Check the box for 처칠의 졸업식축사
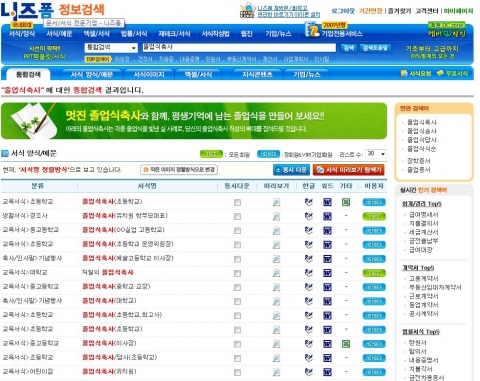The height and width of the screenshot is (381, 480). [237, 273]
